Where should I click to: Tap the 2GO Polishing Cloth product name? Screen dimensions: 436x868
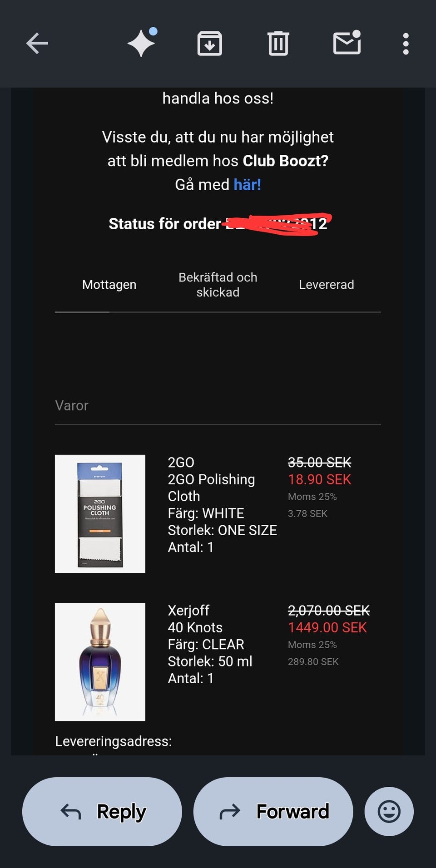point(211,488)
